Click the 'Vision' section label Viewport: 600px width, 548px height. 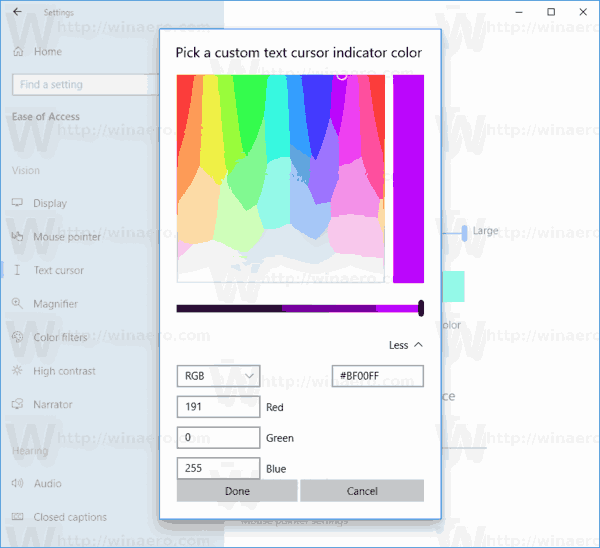pyautogui.click(x=26, y=170)
